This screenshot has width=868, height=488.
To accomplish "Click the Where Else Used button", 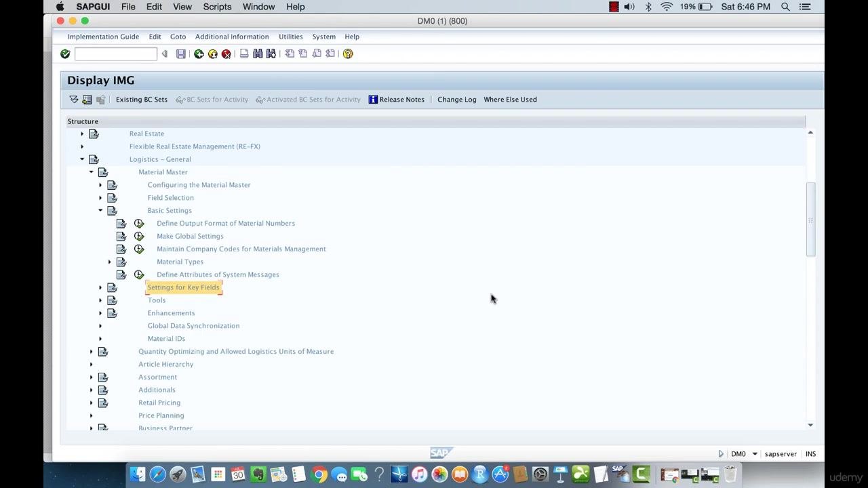I will coord(510,100).
